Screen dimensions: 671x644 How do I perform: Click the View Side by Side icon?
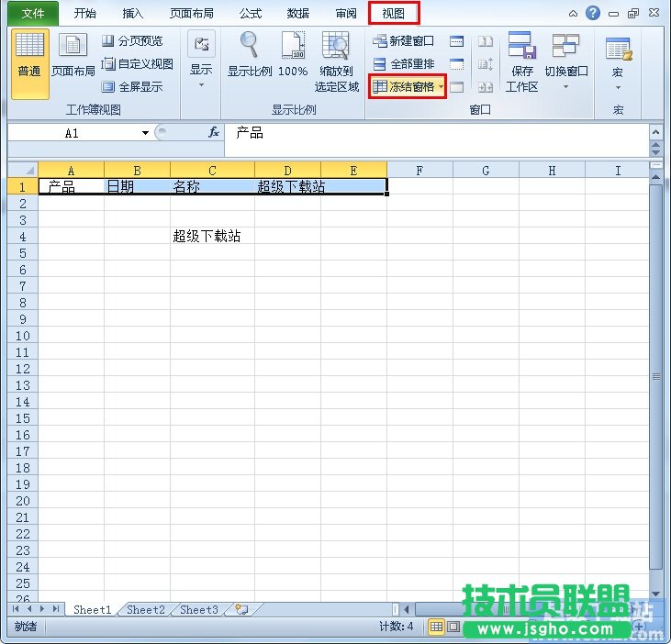[x=486, y=41]
